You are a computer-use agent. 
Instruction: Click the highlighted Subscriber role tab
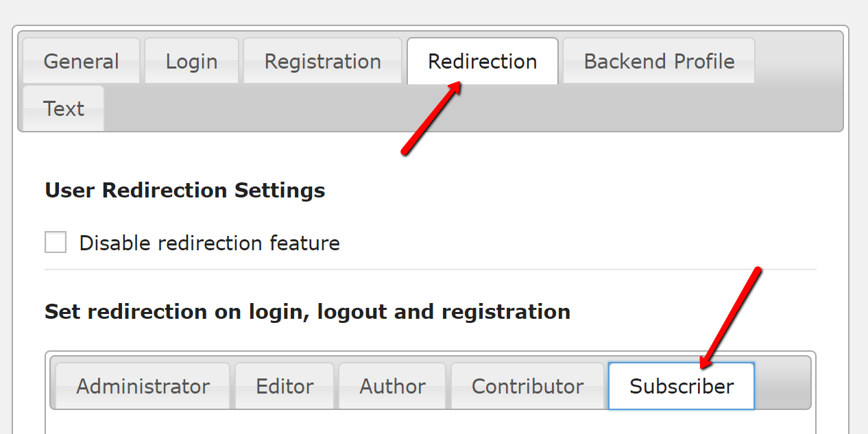point(682,386)
